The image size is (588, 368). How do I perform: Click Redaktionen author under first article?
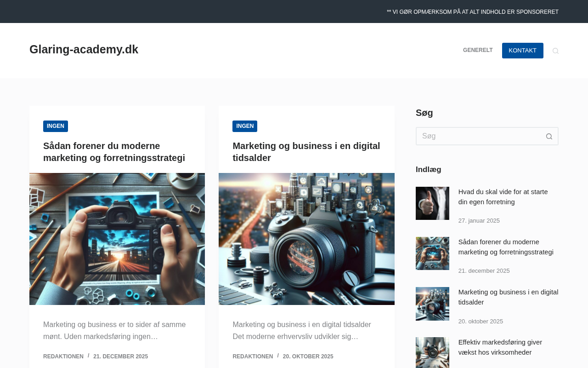[63, 356]
